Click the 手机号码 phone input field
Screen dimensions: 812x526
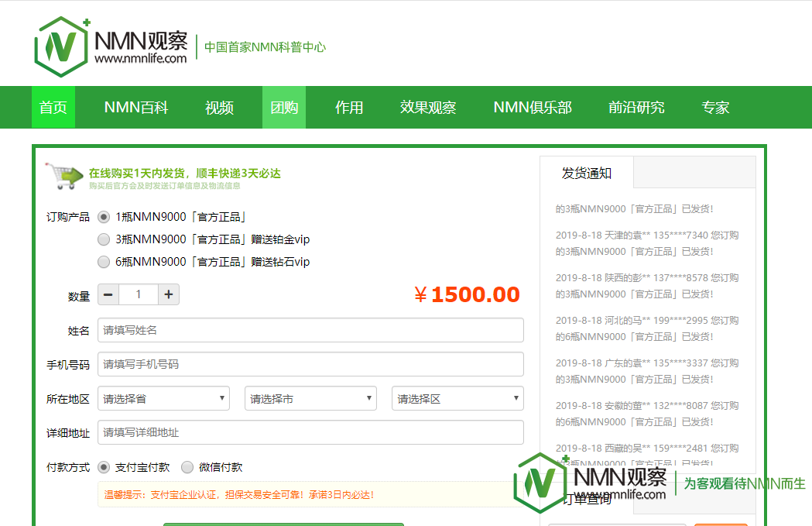click(310, 364)
